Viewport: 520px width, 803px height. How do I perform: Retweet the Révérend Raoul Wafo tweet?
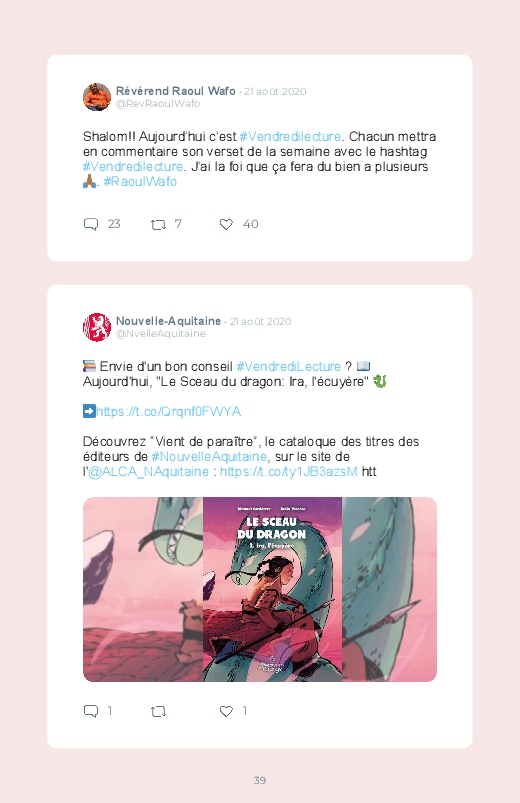(158, 224)
